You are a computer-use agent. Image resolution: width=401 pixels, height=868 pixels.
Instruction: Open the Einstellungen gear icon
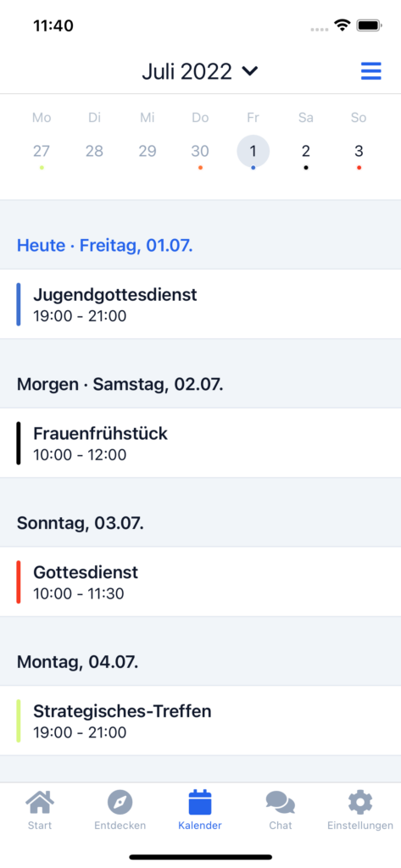(x=360, y=802)
